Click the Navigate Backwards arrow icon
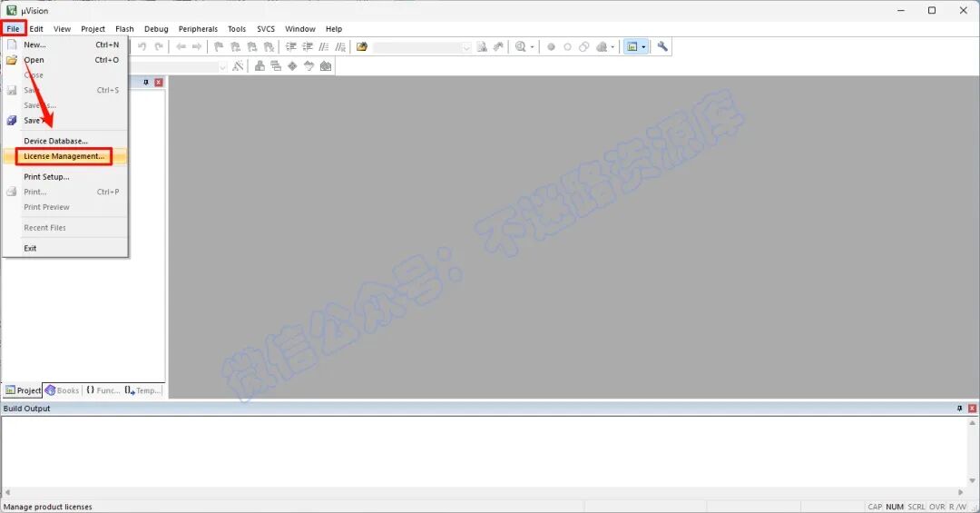 [x=181, y=47]
